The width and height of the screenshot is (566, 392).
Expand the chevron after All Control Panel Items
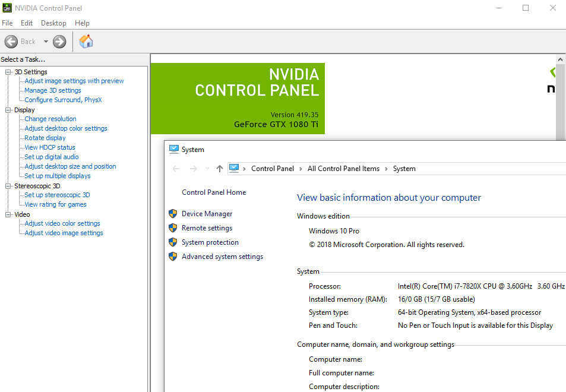386,169
